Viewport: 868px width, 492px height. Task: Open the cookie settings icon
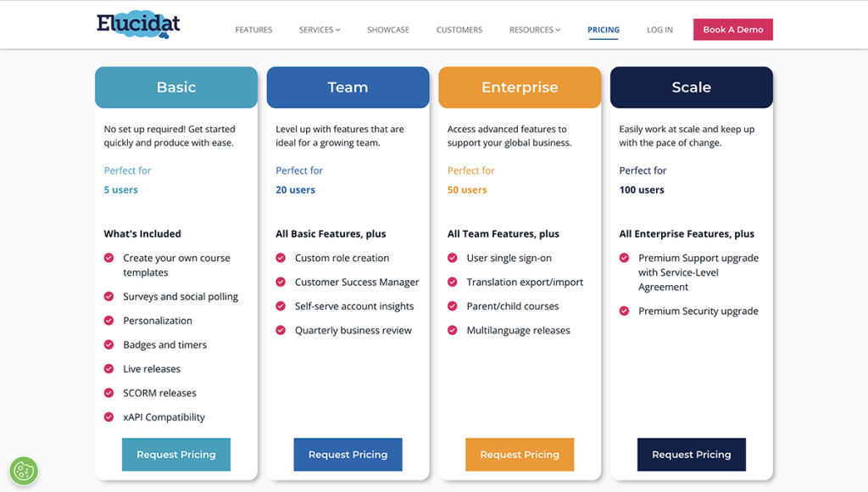coord(24,472)
